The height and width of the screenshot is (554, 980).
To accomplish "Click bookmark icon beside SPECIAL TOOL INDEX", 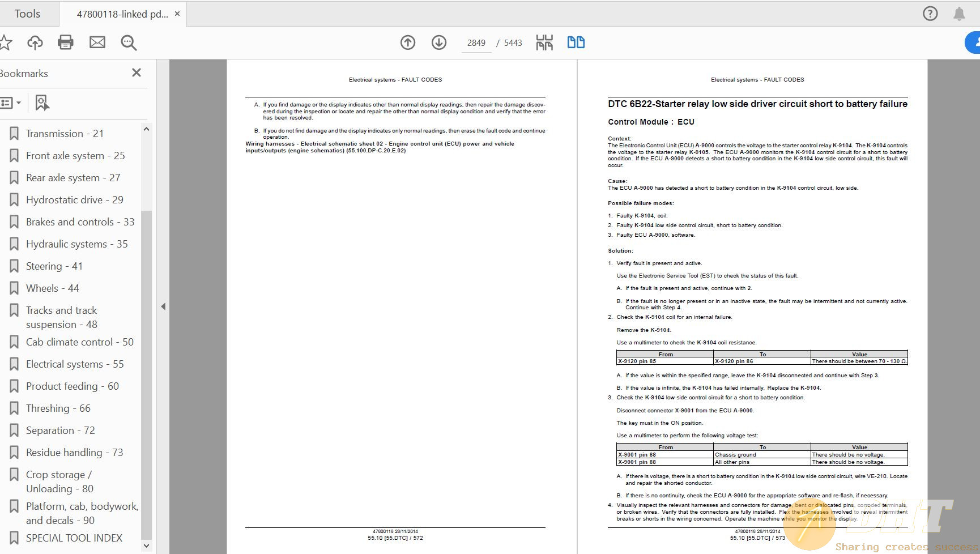I will coord(14,538).
